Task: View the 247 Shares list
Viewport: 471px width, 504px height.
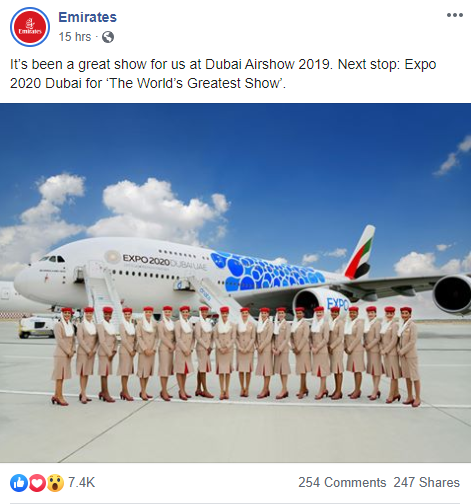Action: [x=426, y=482]
